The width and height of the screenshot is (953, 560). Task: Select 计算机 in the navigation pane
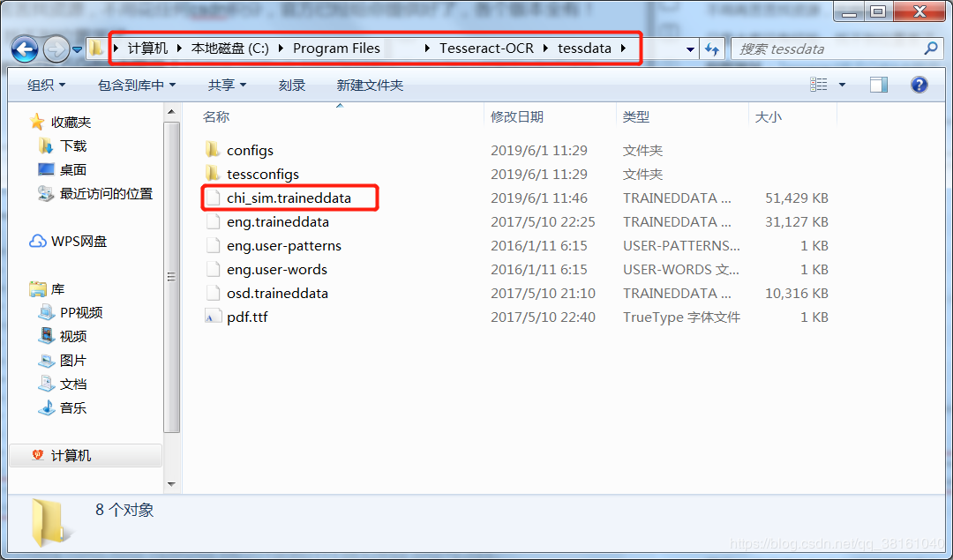tap(86, 456)
